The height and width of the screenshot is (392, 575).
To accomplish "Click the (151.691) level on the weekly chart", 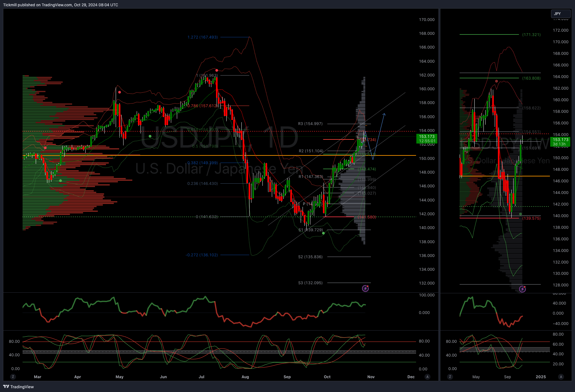I will tap(531, 148).
